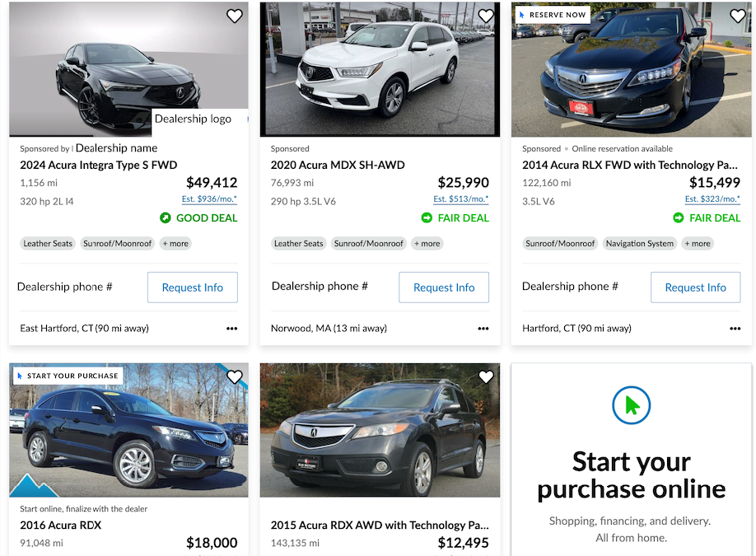This screenshot has width=756, height=556.
Task: Open more options for East Hartford listing
Action: [231, 329]
